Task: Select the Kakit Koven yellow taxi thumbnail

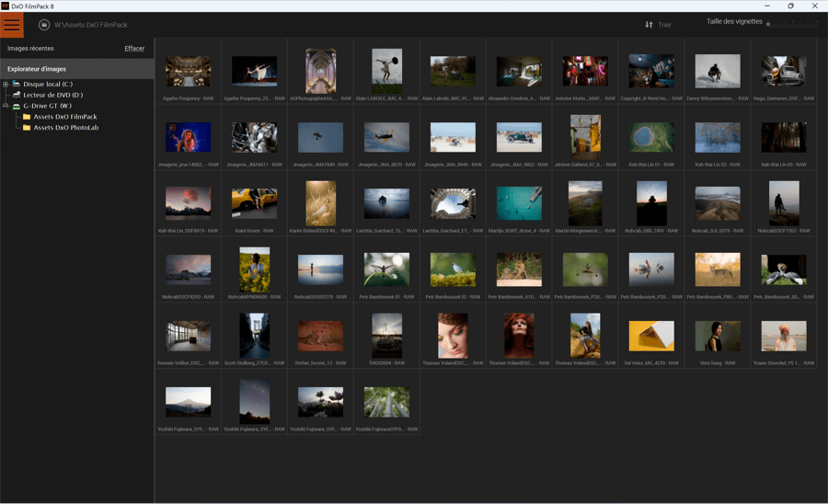Action: (255, 203)
